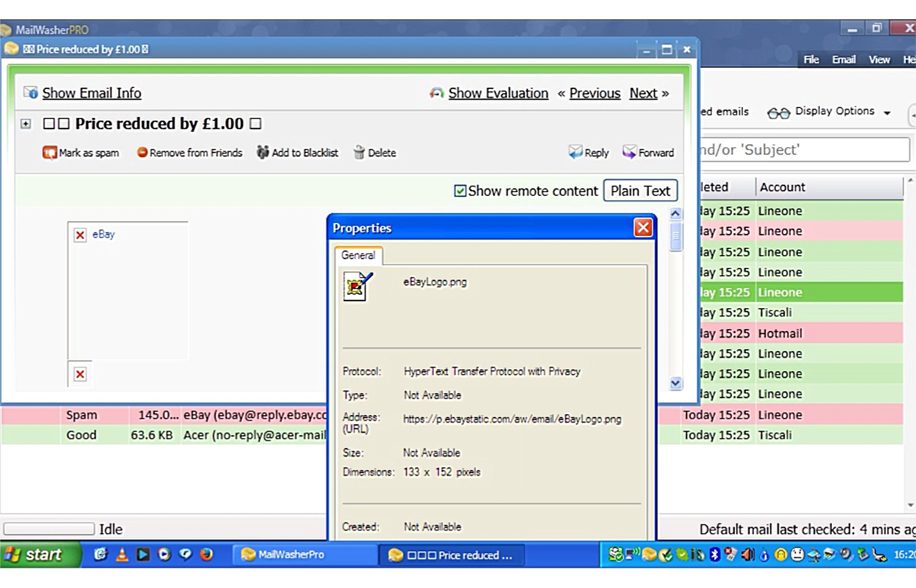Image resolution: width=916 pixels, height=588 pixels.
Task: Click the 63.6 KB size cell
Action: [x=151, y=435]
